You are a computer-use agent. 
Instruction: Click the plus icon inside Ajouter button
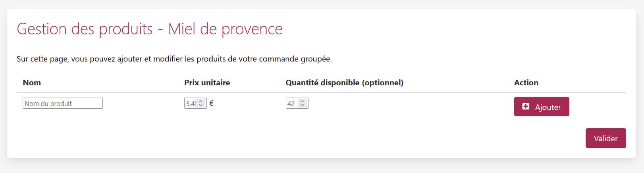click(526, 106)
